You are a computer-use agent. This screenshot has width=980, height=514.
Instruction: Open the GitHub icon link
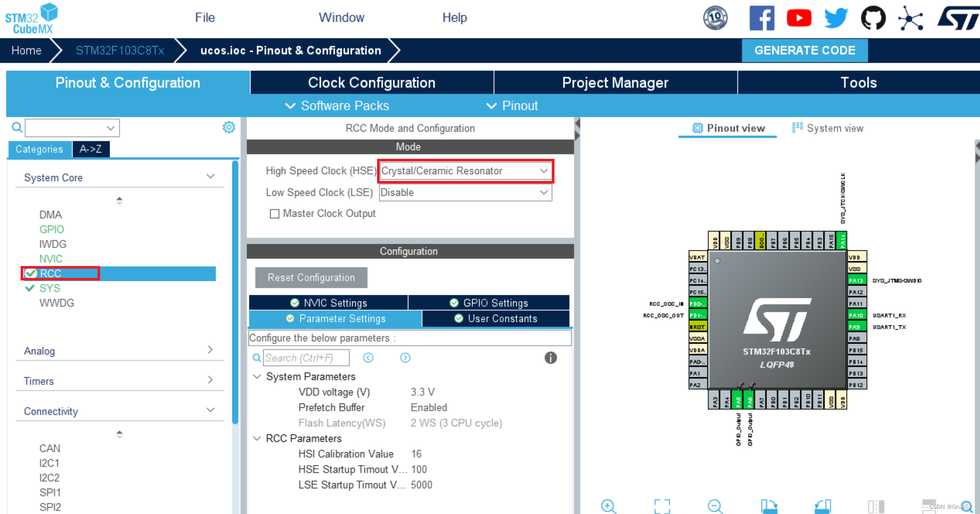(873, 18)
